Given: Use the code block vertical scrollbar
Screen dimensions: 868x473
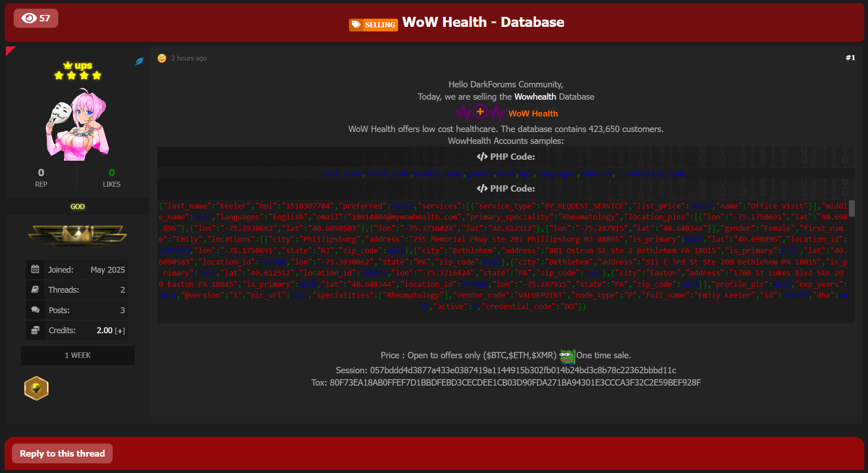Looking at the screenshot, I should click(852, 209).
